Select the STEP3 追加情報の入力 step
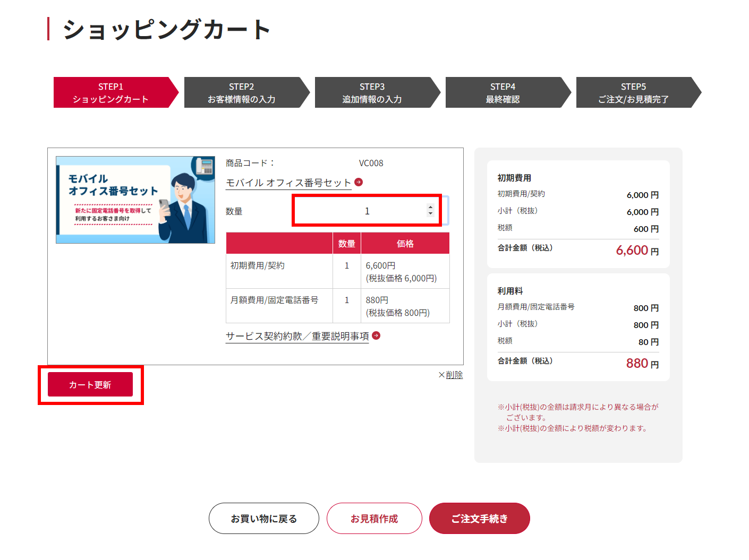Screen dimensions: 749x560 click(x=372, y=93)
